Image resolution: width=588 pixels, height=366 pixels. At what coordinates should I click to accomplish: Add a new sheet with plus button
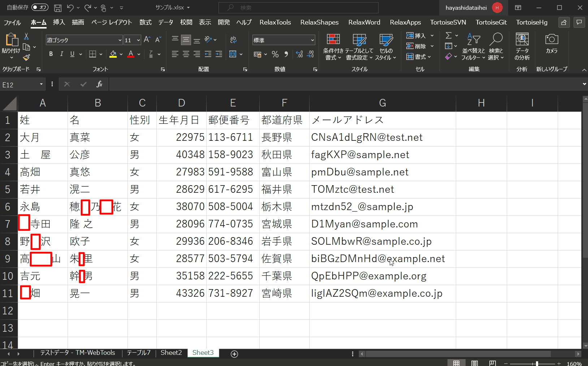[234, 354]
